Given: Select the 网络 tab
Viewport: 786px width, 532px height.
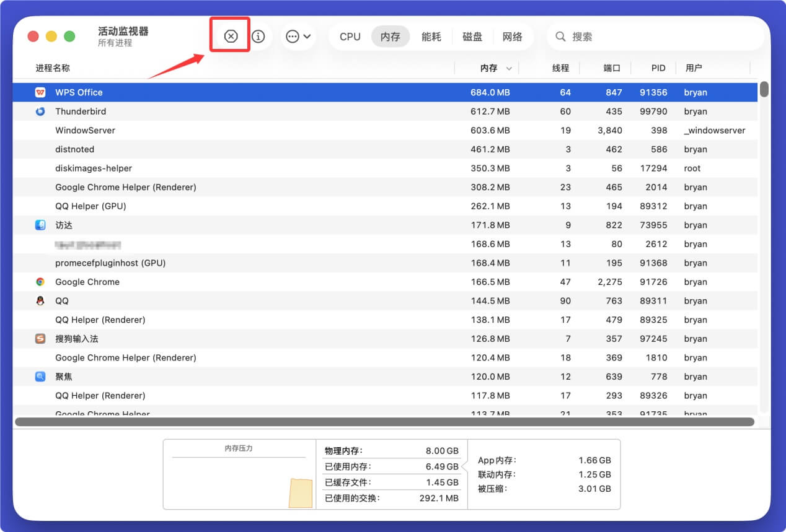Looking at the screenshot, I should coord(513,37).
